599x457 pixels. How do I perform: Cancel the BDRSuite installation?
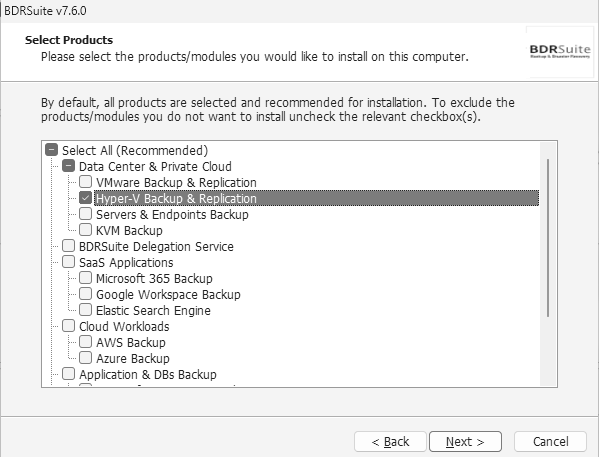click(550, 442)
